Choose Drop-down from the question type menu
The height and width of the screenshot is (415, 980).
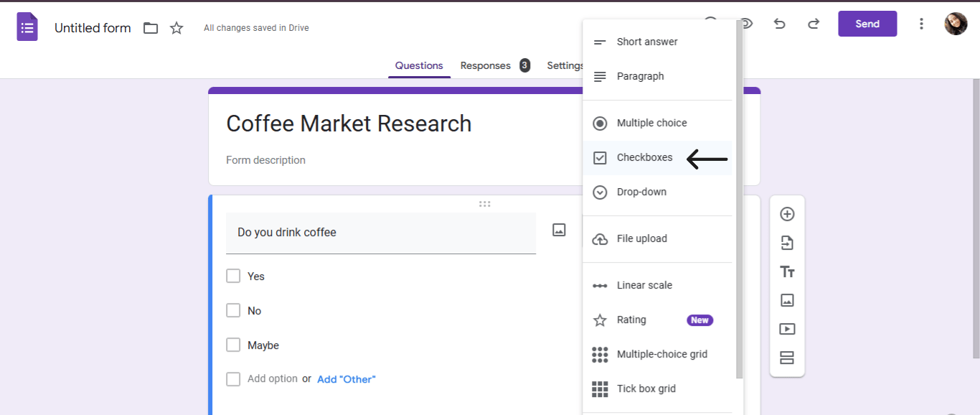(642, 192)
